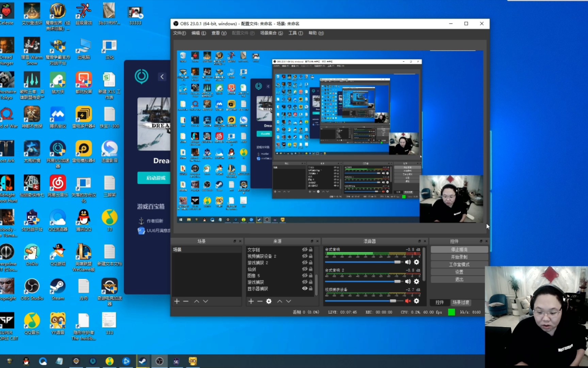Open 迅雷影音 desktop icon

pos(110,152)
